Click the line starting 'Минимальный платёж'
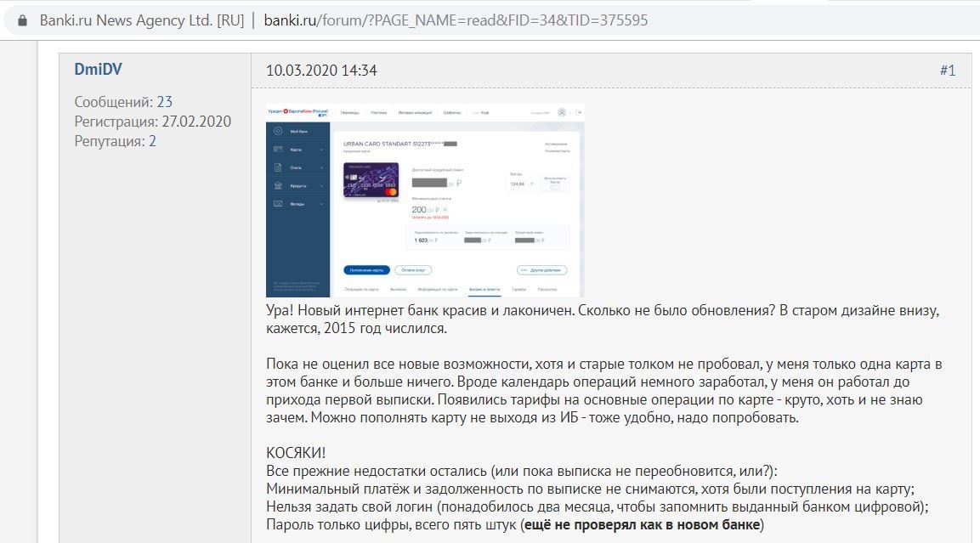 [x=591, y=489]
